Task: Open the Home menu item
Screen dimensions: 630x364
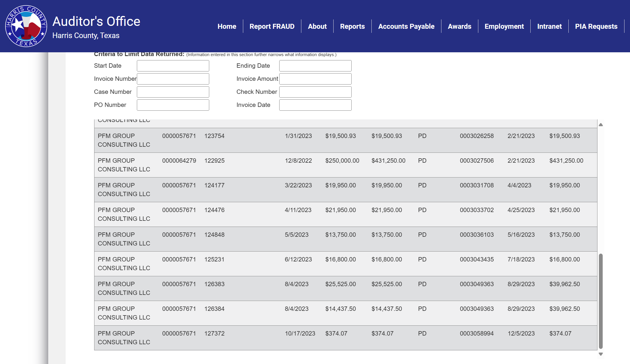Action: tap(227, 26)
